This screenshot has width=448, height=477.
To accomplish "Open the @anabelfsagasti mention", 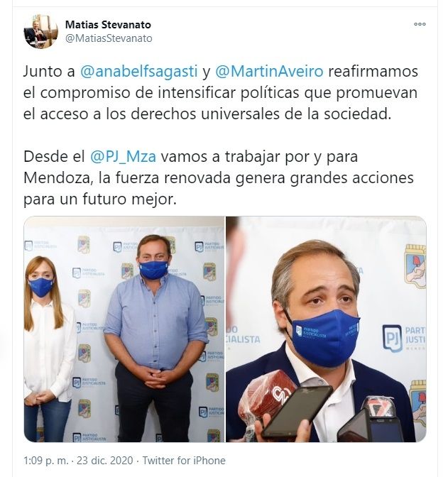I will point(138,71).
